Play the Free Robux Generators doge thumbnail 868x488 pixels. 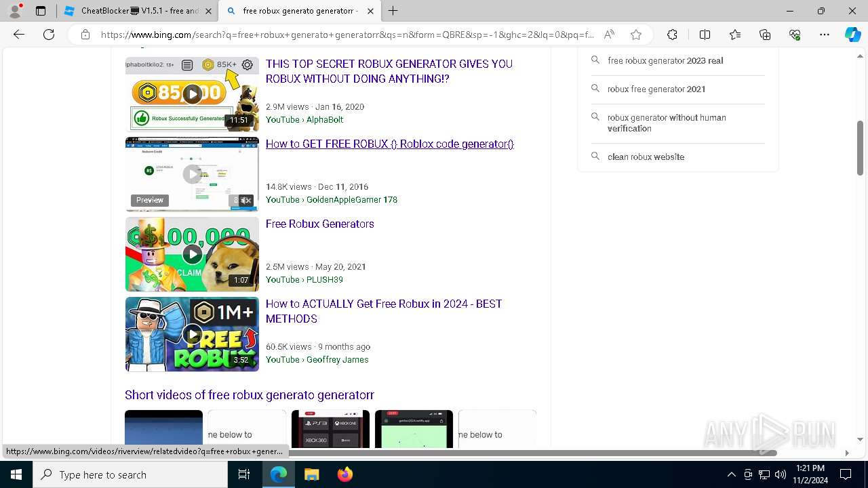pyautogui.click(x=192, y=254)
